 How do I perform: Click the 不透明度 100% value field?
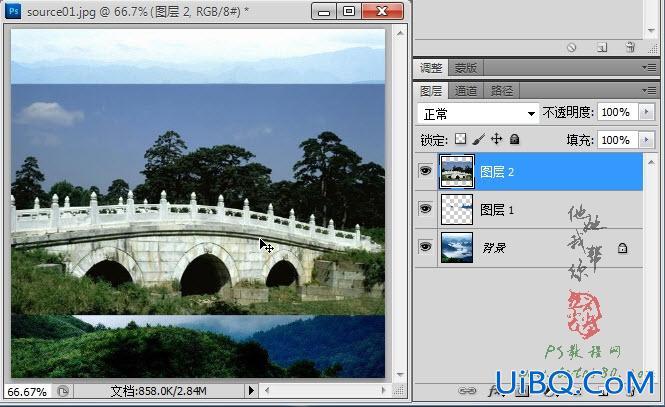pyautogui.click(x=618, y=112)
